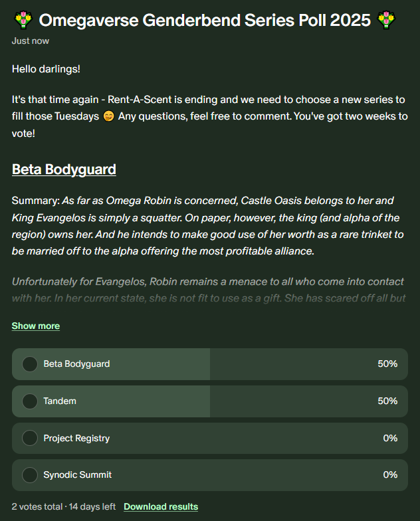
Task: Click the 0% result for Project Registry
Action: pyautogui.click(x=390, y=439)
